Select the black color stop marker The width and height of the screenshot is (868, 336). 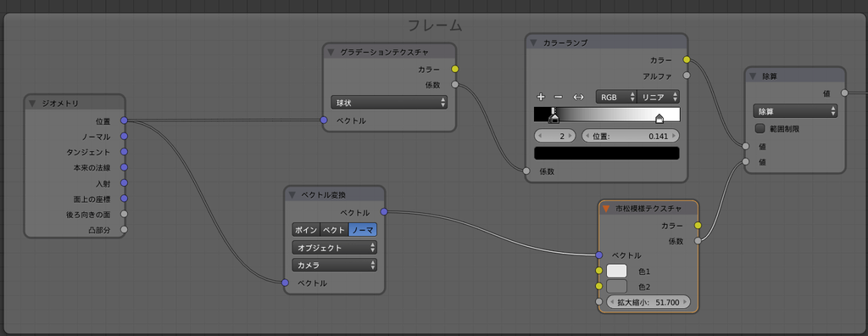tap(554, 117)
